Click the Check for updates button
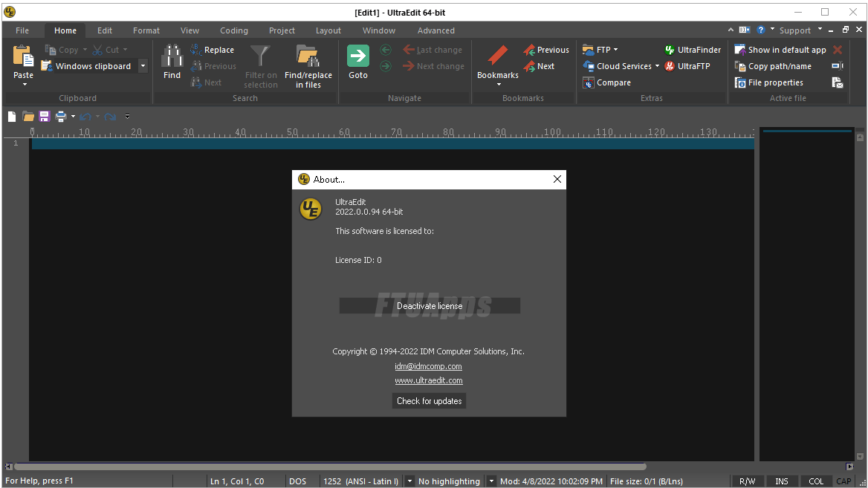Screen dimensions: 868x488 tap(429, 401)
